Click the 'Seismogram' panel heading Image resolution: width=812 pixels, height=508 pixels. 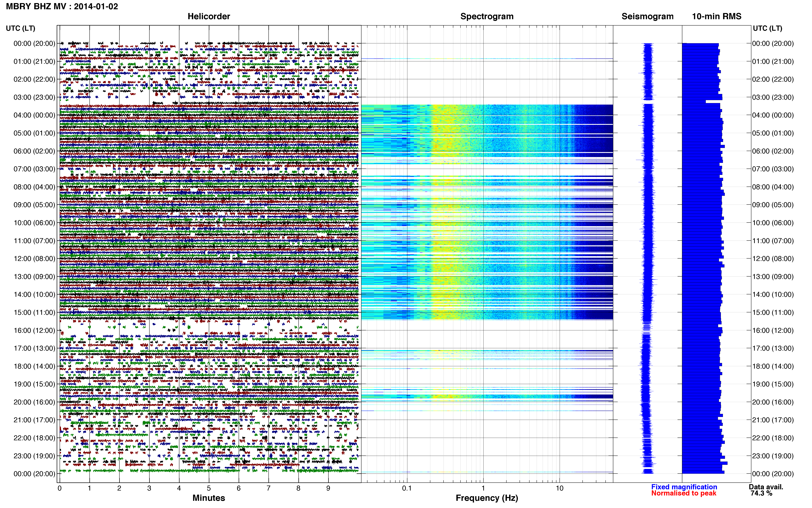point(648,16)
